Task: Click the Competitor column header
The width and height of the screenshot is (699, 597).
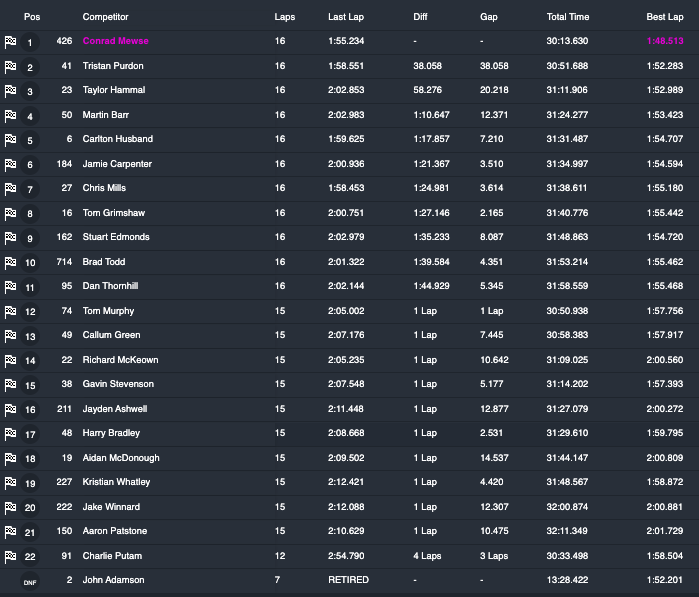Action: tap(105, 17)
